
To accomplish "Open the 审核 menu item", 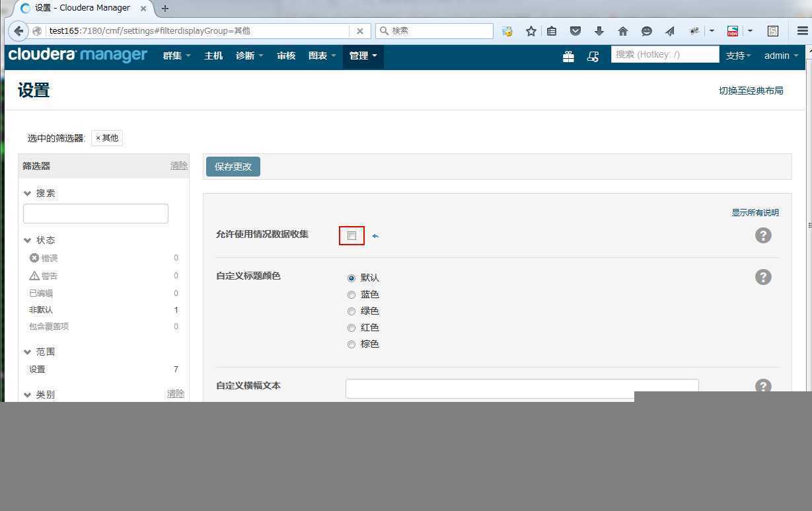I will pos(286,56).
